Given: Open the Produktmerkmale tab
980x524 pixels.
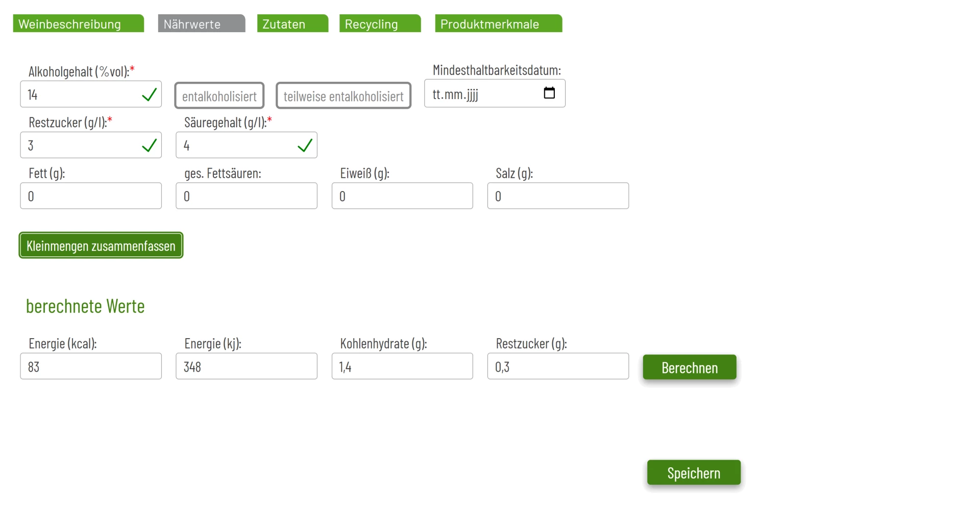Looking at the screenshot, I should point(498,24).
